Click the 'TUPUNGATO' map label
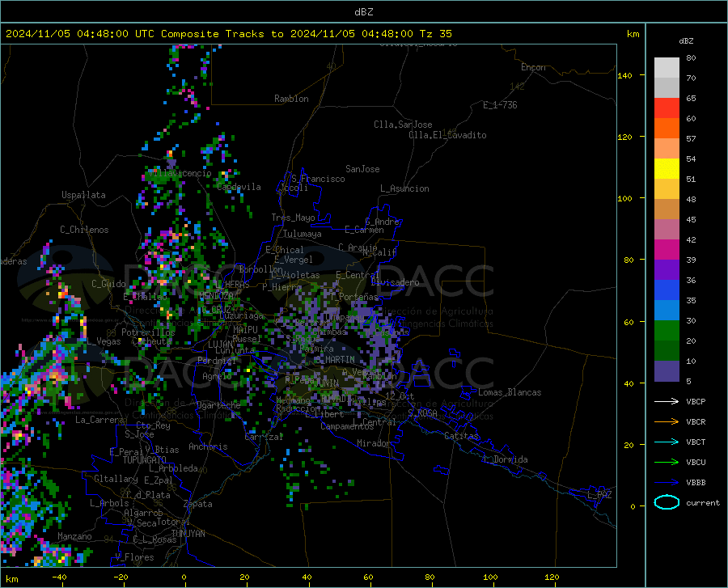 pyautogui.click(x=145, y=460)
